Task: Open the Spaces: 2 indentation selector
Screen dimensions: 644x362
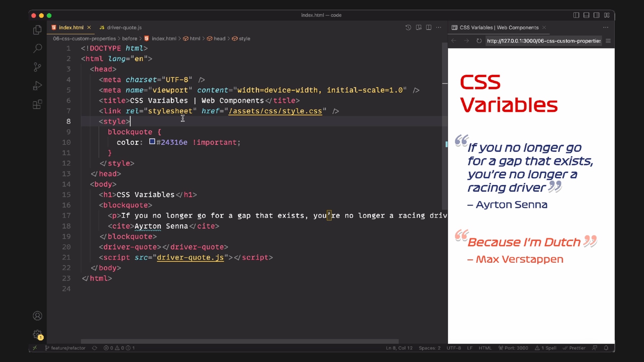Action: pos(429,348)
